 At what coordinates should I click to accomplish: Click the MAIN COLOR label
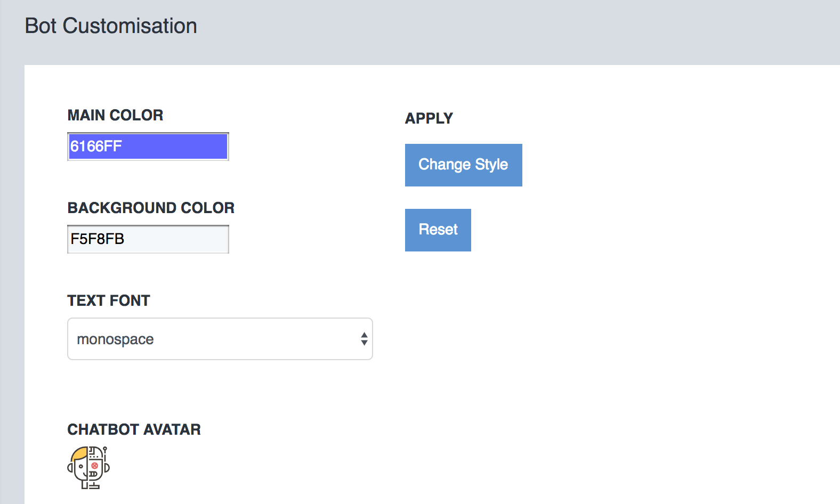click(115, 115)
